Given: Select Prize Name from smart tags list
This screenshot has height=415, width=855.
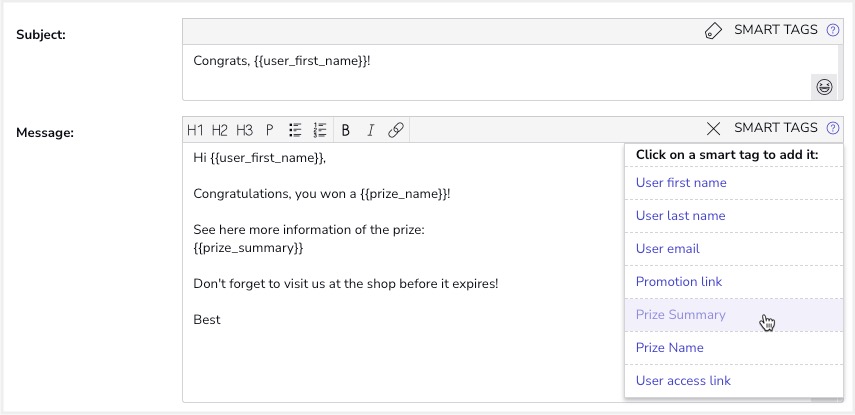Looking at the screenshot, I should click(669, 348).
